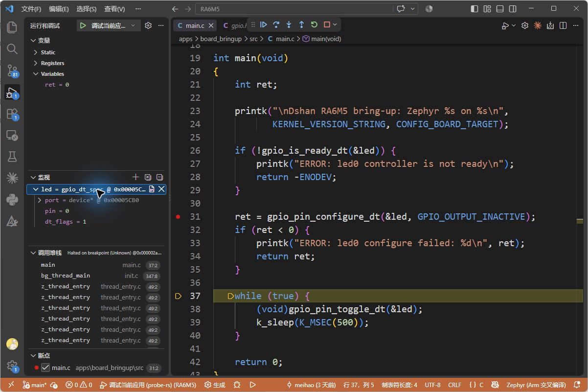This screenshot has width=588, height=392.
Task: Open the Extensions view in activity bar
Action: coord(12,114)
